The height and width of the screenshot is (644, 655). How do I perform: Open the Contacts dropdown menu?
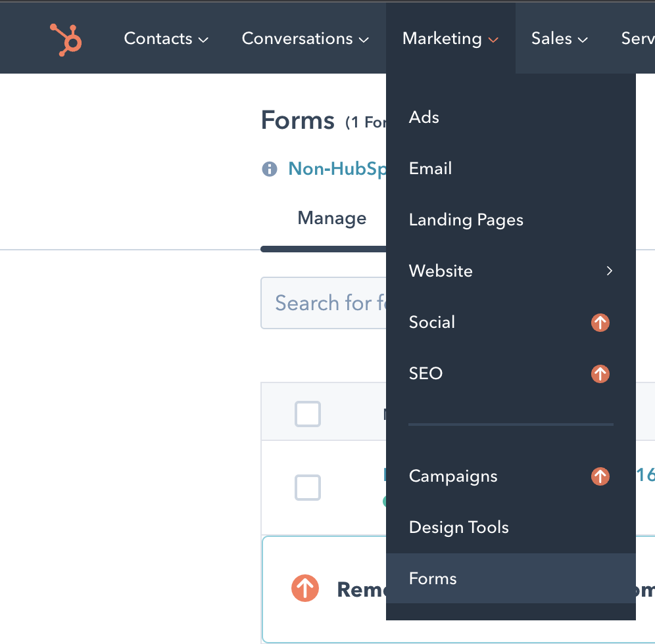click(x=166, y=38)
